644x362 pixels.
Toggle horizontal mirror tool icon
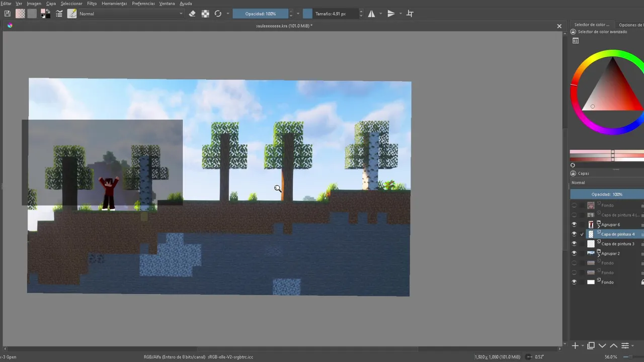click(371, 14)
